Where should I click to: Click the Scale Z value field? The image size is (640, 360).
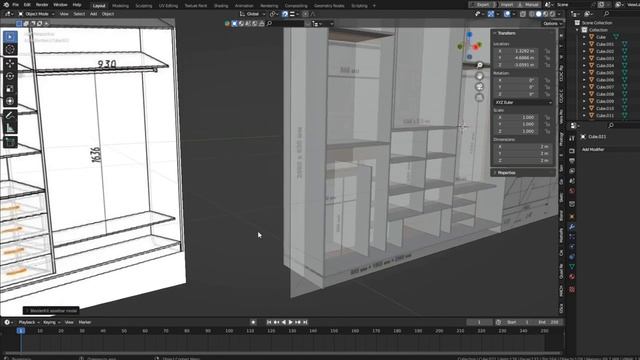tap(516, 131)
